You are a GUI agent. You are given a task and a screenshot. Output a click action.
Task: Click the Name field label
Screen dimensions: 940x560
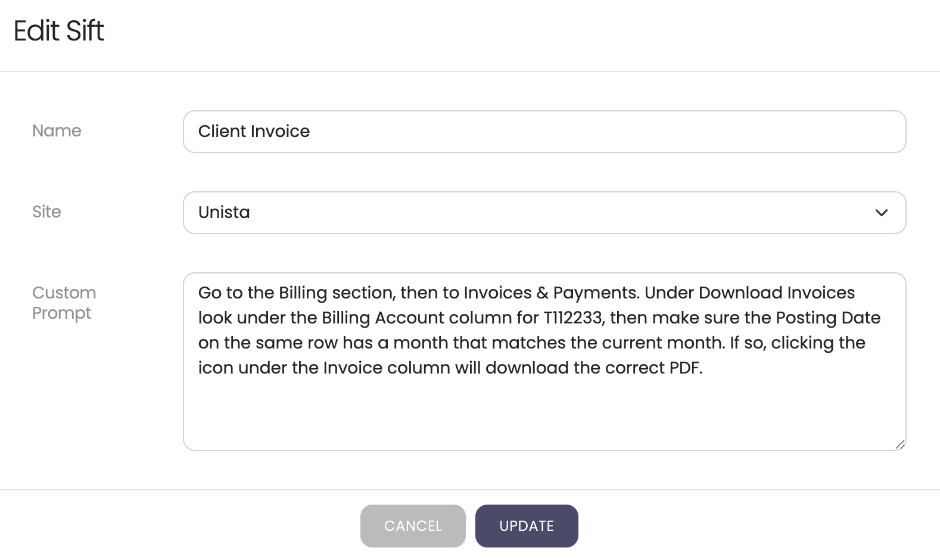coord(57,131)
